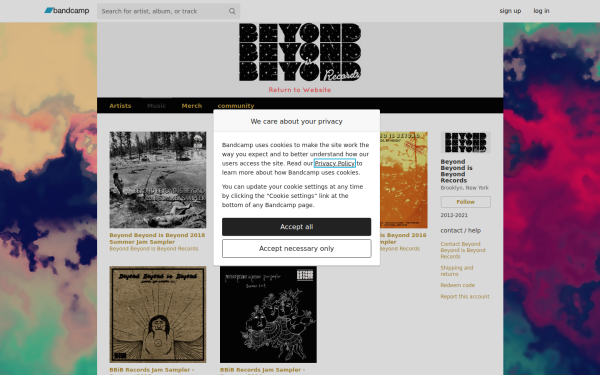Open the sign up link
The image size is (600, 375).
click(x=510, y=11)
